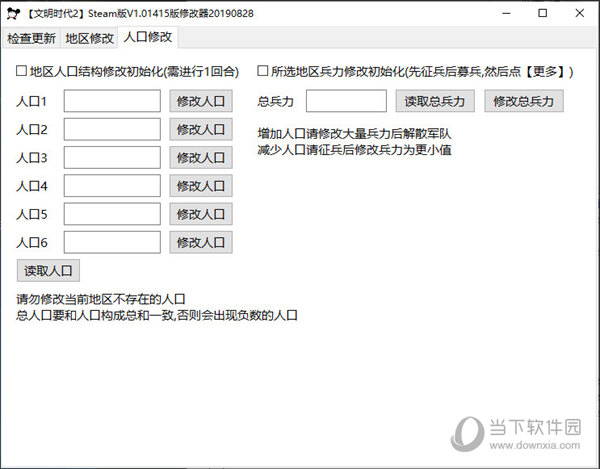The image size is (600, 469).
Task: Click the 增加人口请修改大量兵力后解散军队 hint
Action: pyautogui.click(x=354, y=134)
